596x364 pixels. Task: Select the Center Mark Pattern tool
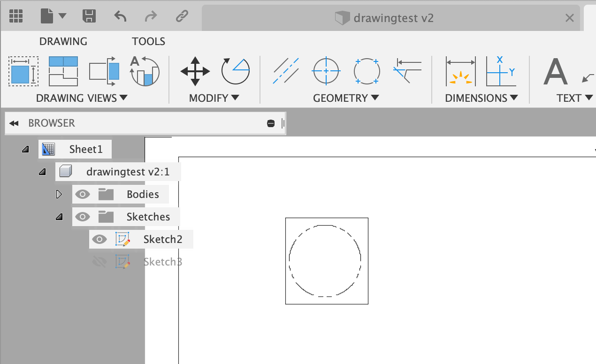coord(366,71)
